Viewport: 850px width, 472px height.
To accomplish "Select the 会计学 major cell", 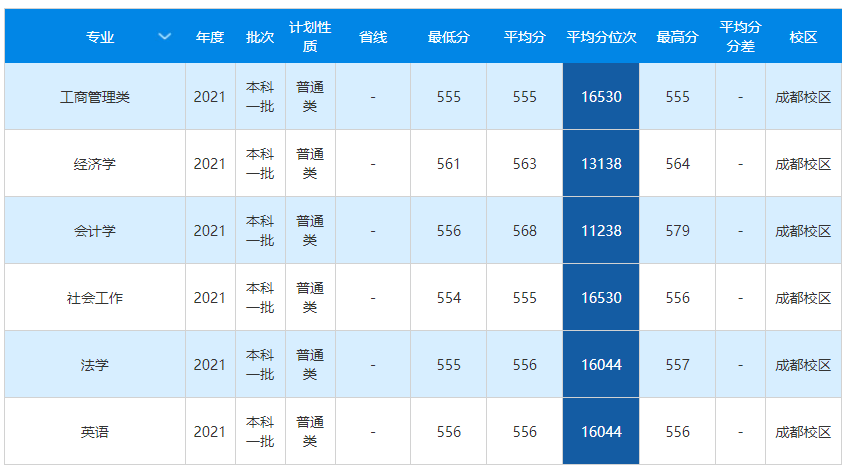I will click(95, 231).
